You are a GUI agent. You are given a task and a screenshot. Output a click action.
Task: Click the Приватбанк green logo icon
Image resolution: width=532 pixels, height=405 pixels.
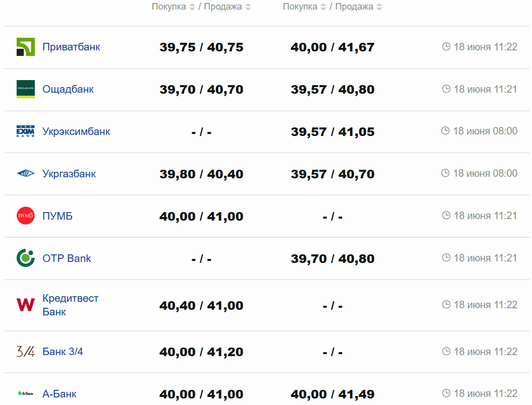click(26, 47)
